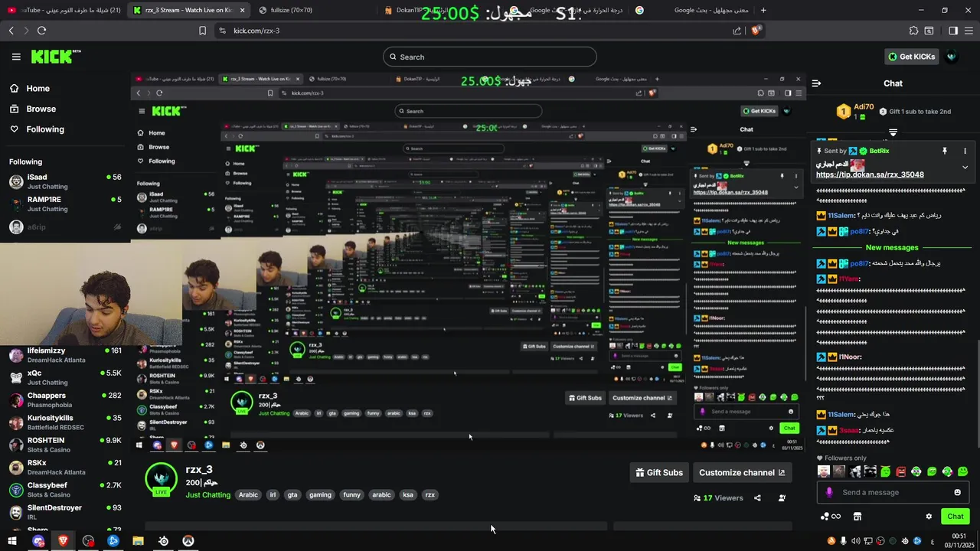
Task: Open iSaad channel in Following list
Action: coord(65,181)
